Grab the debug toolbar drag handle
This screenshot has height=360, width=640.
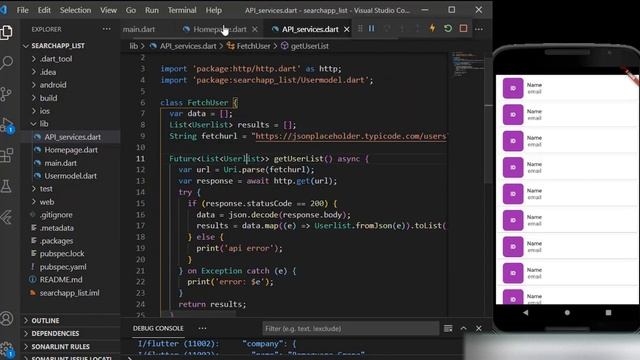pos(360,29)
